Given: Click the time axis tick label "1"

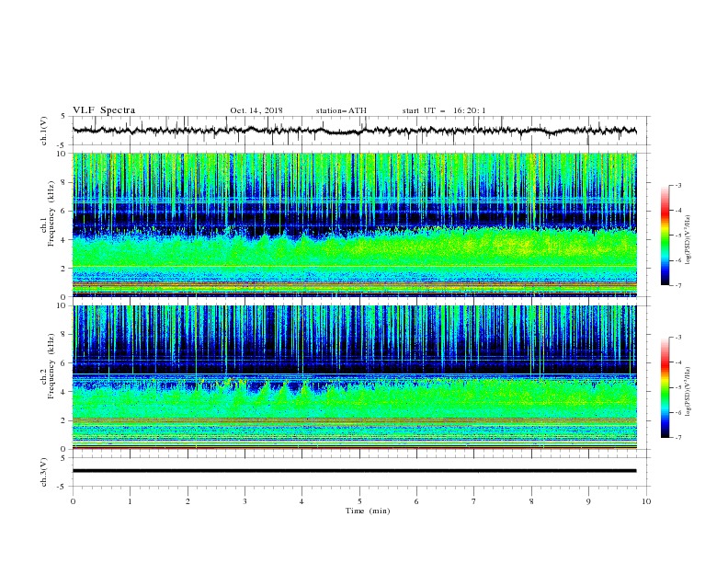Looking at the screenshot, I should tap(130, 501).
